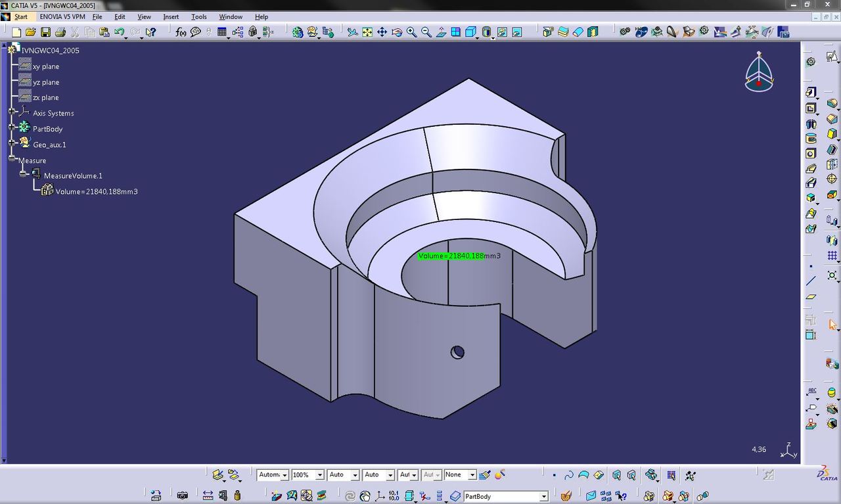Click the Open file folder icon
Viewport: 841px width, 504px height.
click(30, 32)
